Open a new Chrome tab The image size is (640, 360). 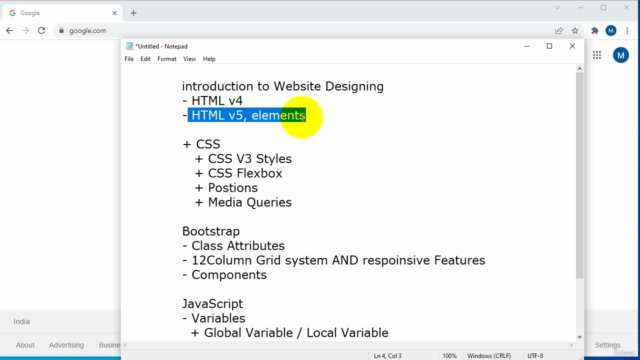pyautogui.click(x=133, y=13)
